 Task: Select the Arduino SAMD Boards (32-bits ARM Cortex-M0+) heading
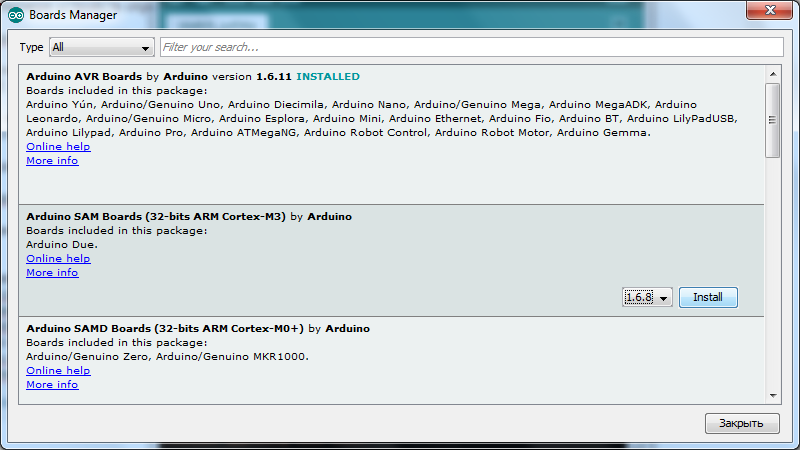click(165, 329)
